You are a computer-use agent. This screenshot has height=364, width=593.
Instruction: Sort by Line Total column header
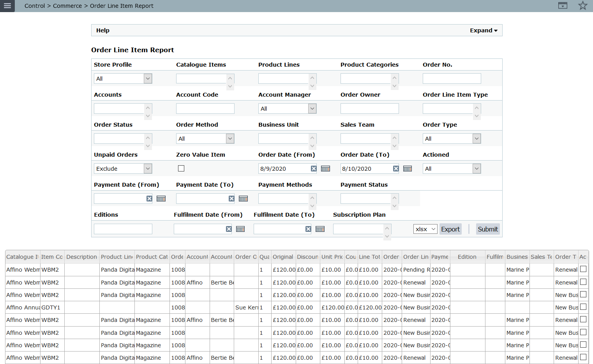pos(369,257)
